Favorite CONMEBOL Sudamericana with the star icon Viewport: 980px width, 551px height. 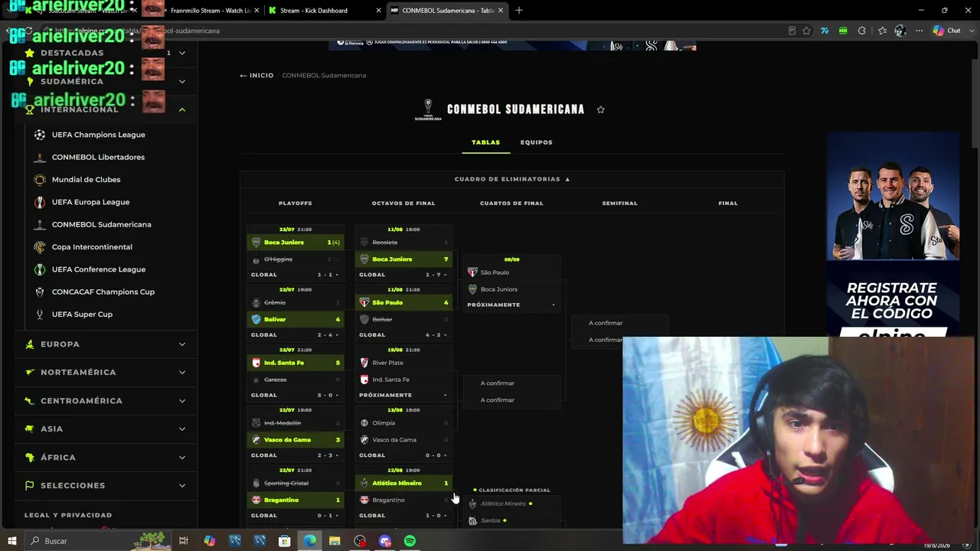click(x=601, y=109)
